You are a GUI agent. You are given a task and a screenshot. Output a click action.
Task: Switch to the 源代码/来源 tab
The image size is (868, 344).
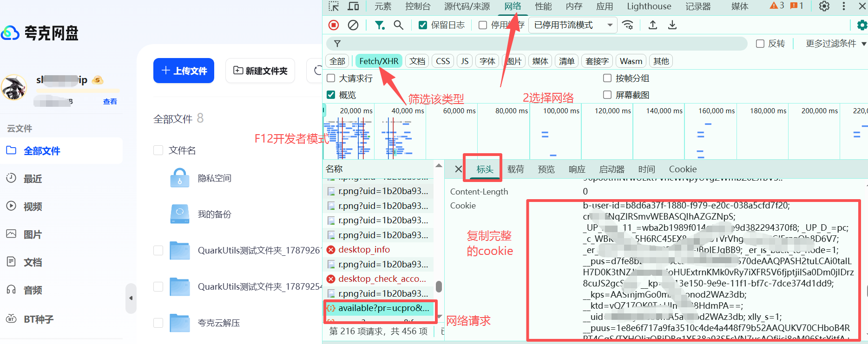pyautogui.click(x=467, y=6)
